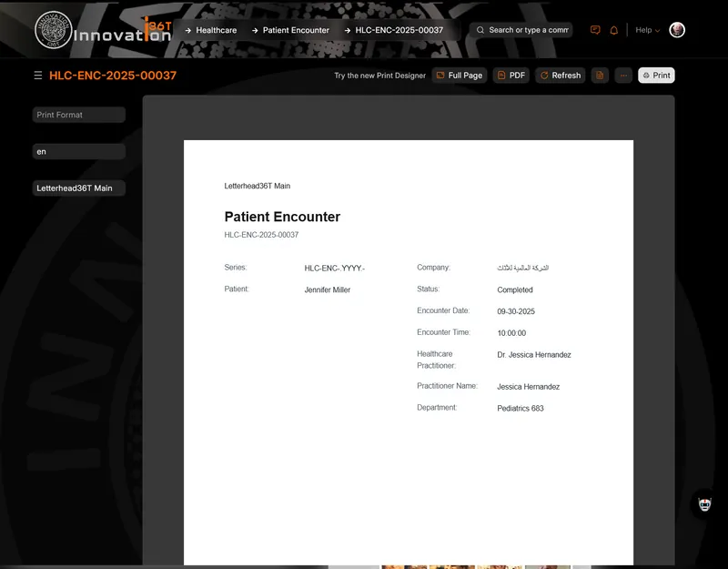
Task: Click the Innovation 36T logo
Action: pyautogui.click(x=103, y=30)
